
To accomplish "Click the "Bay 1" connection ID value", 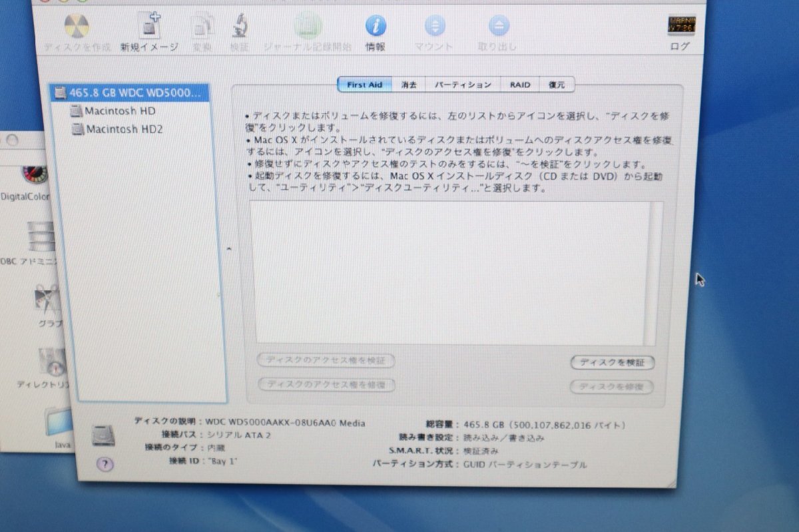I will click(222, 461).
